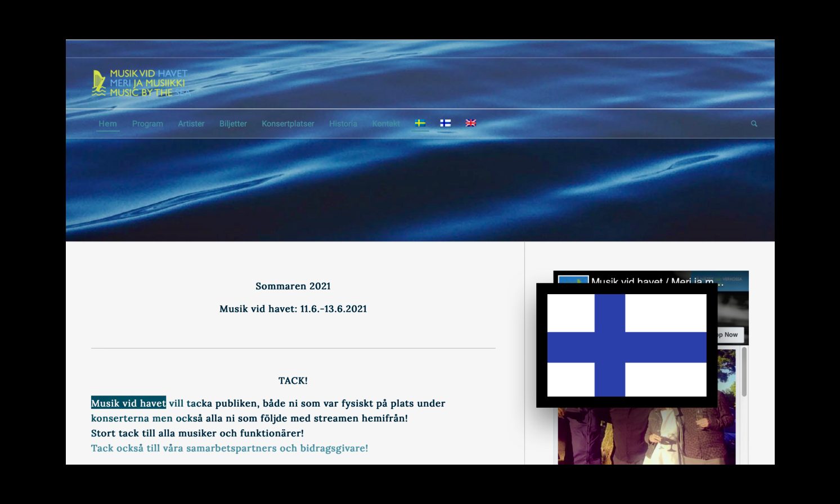The height and width of the screenshot is (504, 840).
Task: Click the Facebook page avatar thumbnail
Action: click(573, 279)
